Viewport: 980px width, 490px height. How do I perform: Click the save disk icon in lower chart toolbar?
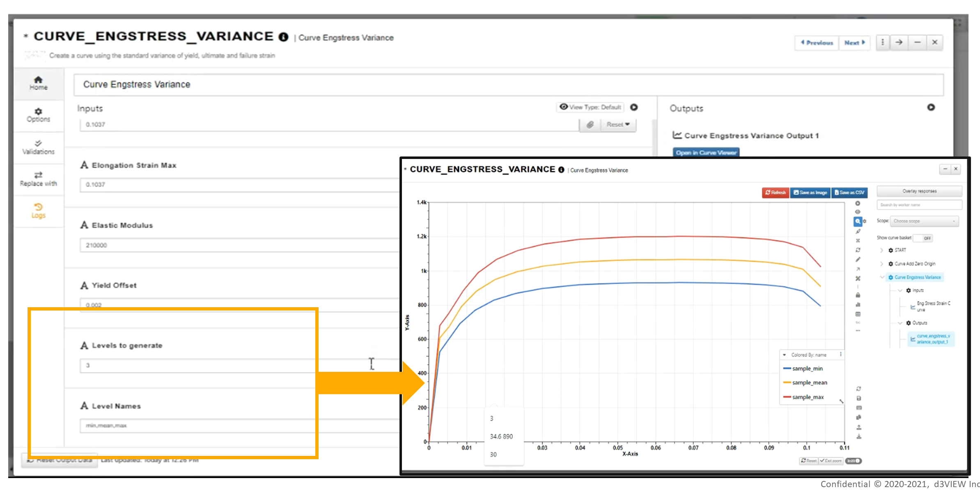point(859,398)
